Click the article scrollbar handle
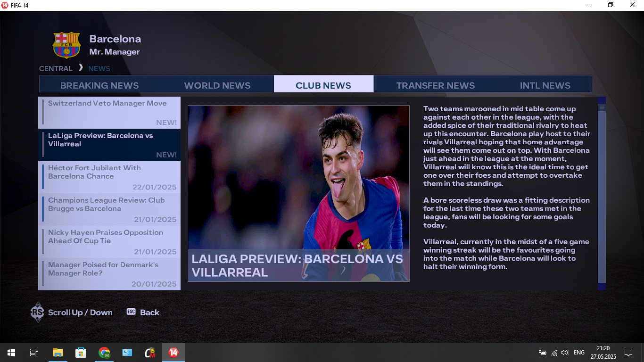 pos(602,193)
